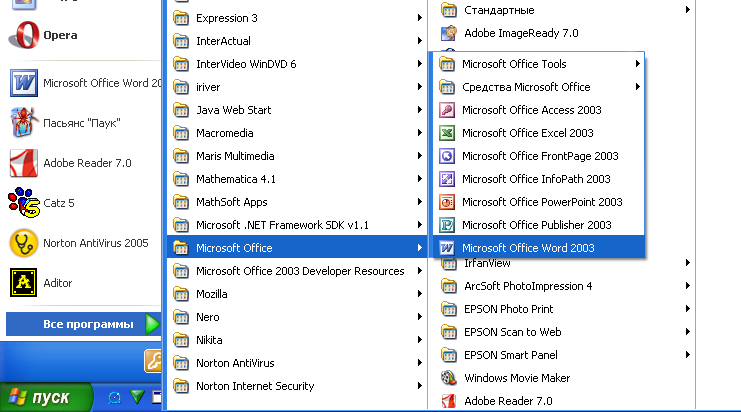This screenshot has height=412, width=741.
Task: Expand the IrfanView submenu arrow
Action: coord(688,263)
